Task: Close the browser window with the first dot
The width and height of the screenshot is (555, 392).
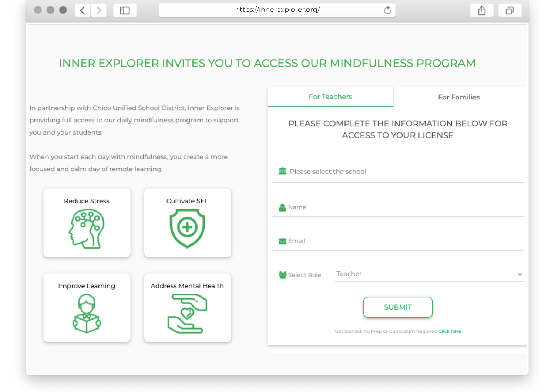Action: [x=38, y=10]
